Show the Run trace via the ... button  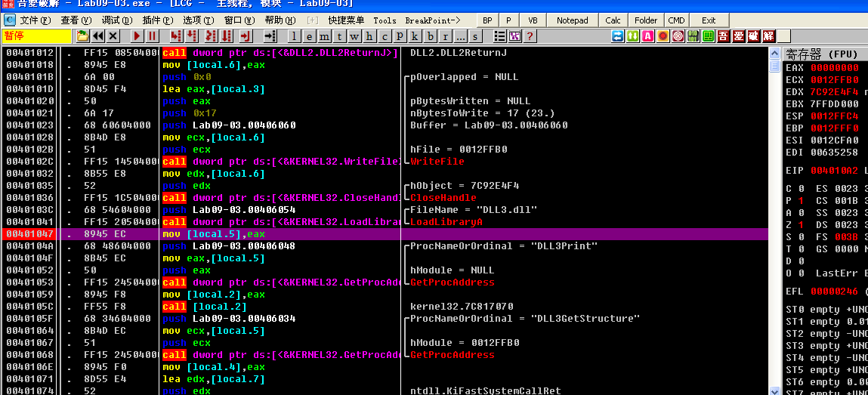click(459, 36)
